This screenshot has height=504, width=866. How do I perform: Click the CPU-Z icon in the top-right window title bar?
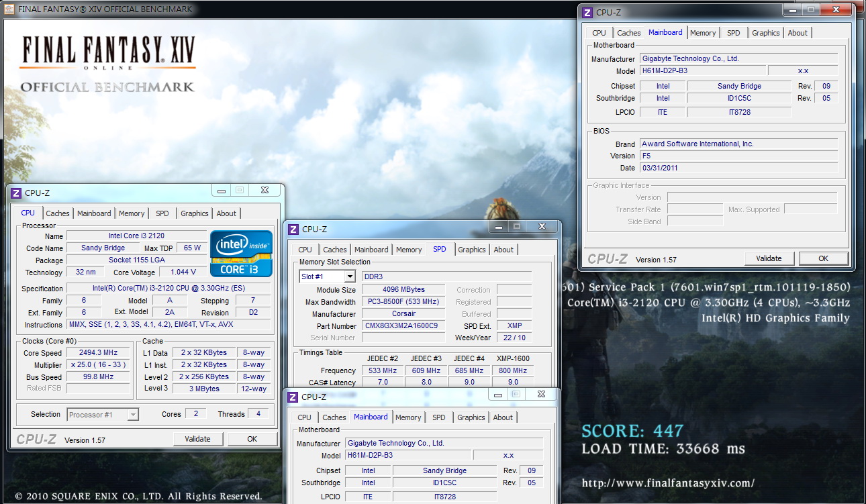587,12
